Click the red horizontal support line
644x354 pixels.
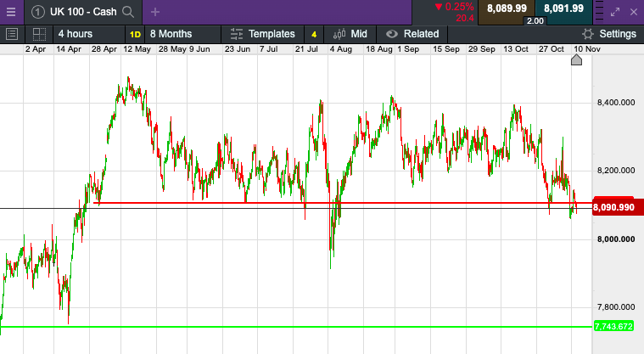(x=343, y=203)
